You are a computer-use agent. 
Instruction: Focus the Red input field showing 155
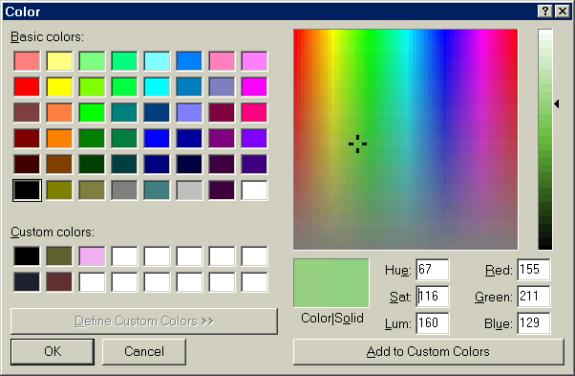click(x=534, y=270)
